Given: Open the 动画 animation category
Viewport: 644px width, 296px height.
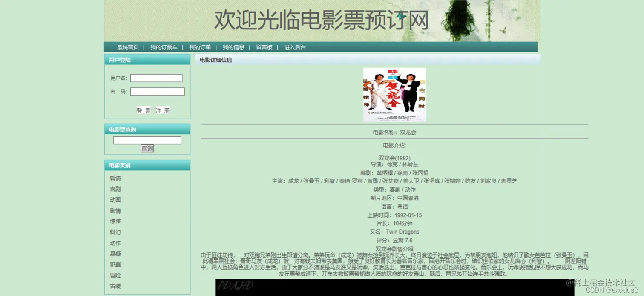Looking at the screenshot, I should [115, 200].
